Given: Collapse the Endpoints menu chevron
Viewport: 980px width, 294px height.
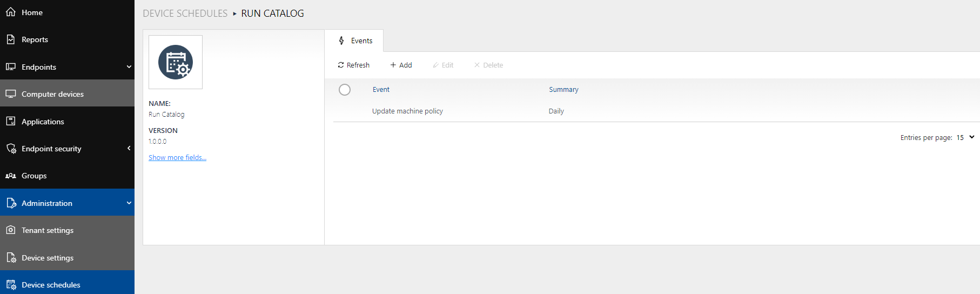Looking at the screenshot, I should pyautogui.click(x=129, y=67).
